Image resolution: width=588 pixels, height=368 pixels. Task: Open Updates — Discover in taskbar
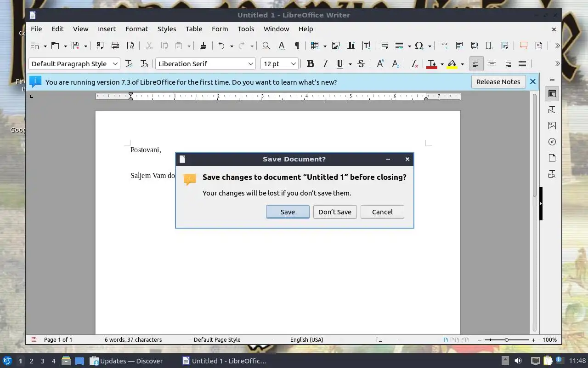pyautogui.click(x=126, y=361)
